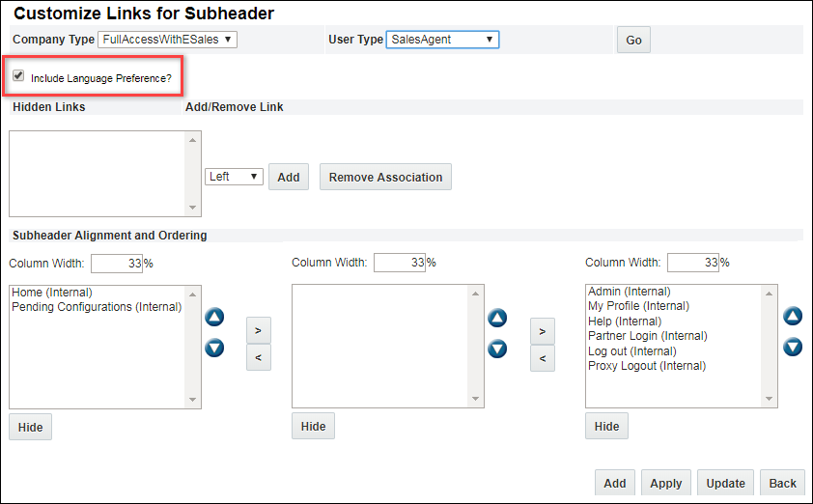Viewport: 813px width, 504px height.
Task: Move up arrow beside the Admin list
Action: 793,316
